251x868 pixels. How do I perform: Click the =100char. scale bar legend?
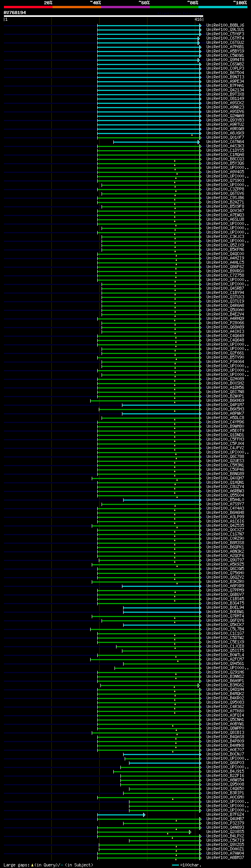[187, 864]
